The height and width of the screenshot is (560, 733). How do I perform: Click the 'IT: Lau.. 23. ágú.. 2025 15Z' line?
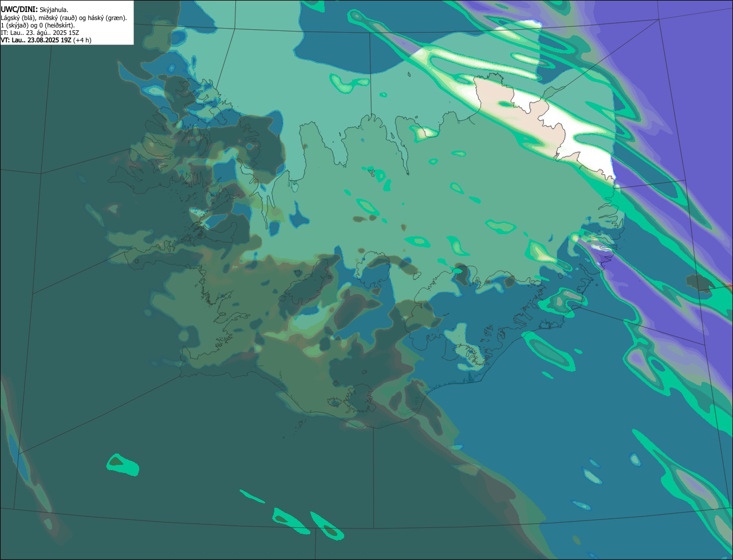pos(40,33)
